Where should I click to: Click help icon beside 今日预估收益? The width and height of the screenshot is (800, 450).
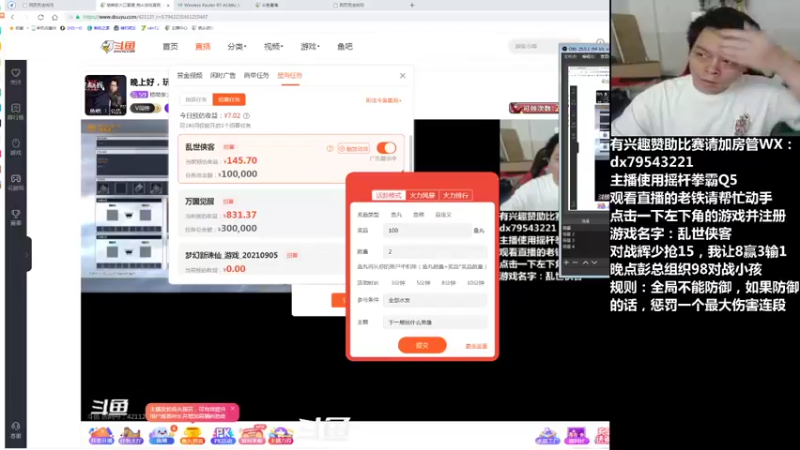[246, 116]
